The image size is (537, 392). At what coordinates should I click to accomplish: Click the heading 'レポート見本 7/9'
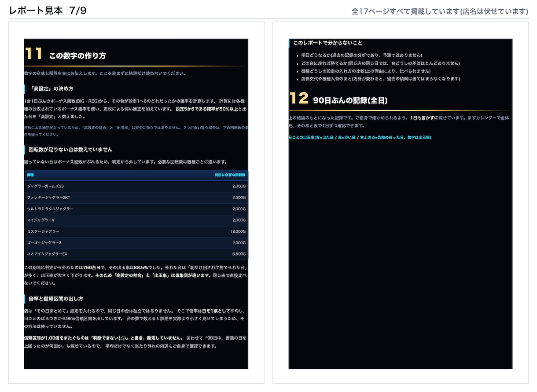point(48,11)
